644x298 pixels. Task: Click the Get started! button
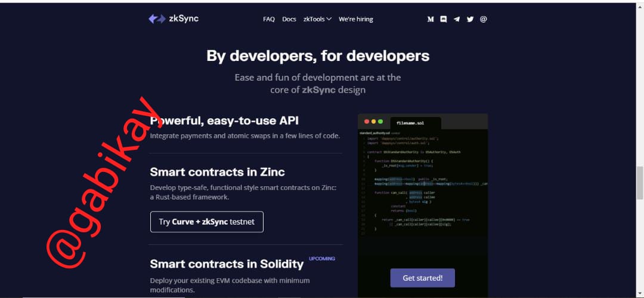pos(423,278)
